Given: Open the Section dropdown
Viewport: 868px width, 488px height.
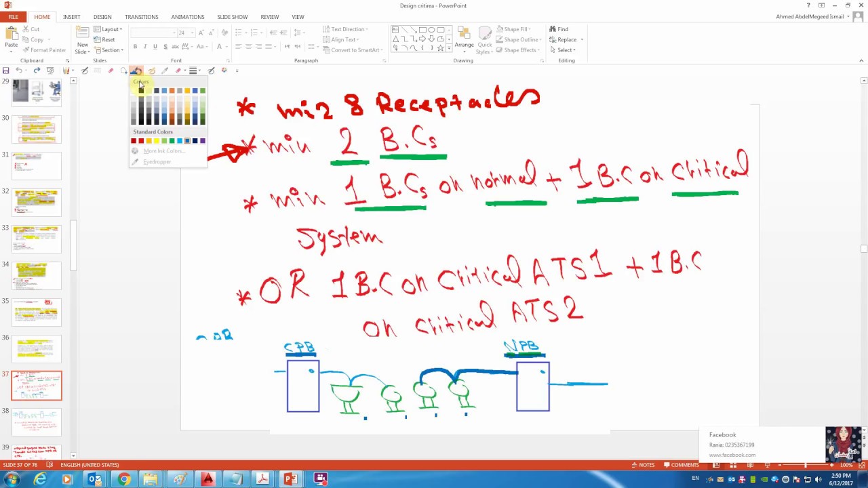Looking at the screenshot, I should click(108, 50).
